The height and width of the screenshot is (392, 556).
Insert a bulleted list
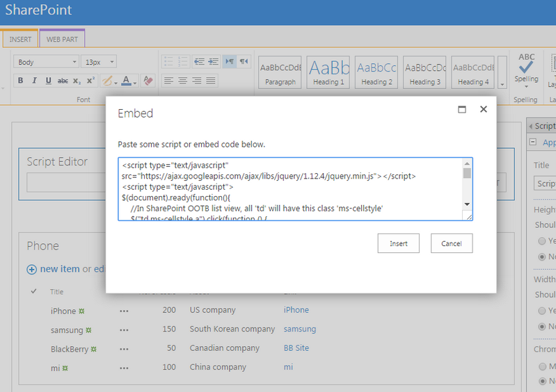pos(168,62)
